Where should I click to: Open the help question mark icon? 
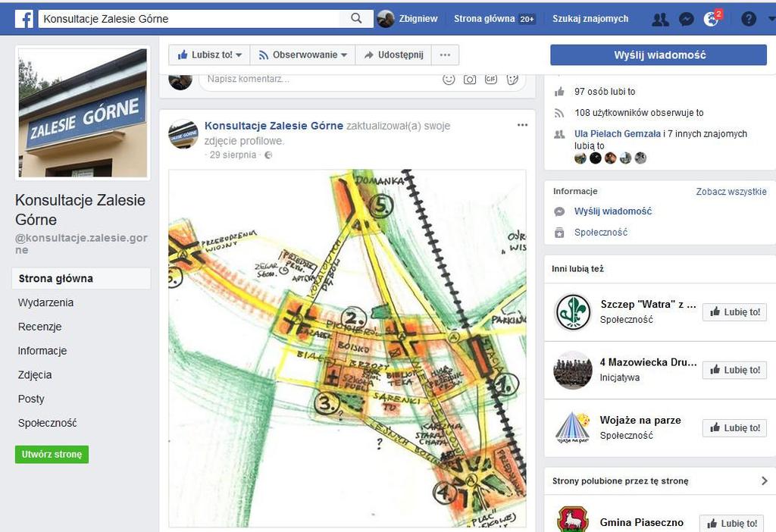[x=748, y=19]
